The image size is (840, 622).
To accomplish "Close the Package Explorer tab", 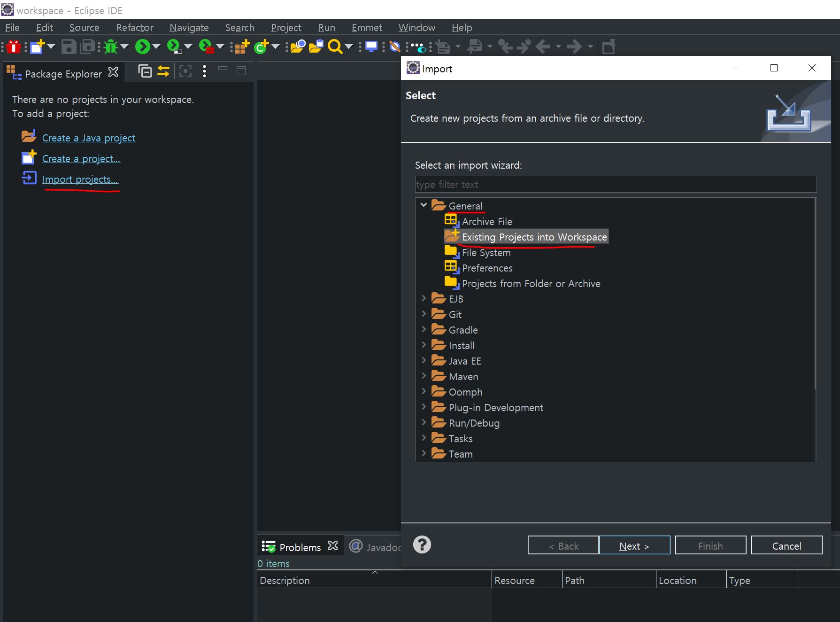I will [x=113, y=72].
